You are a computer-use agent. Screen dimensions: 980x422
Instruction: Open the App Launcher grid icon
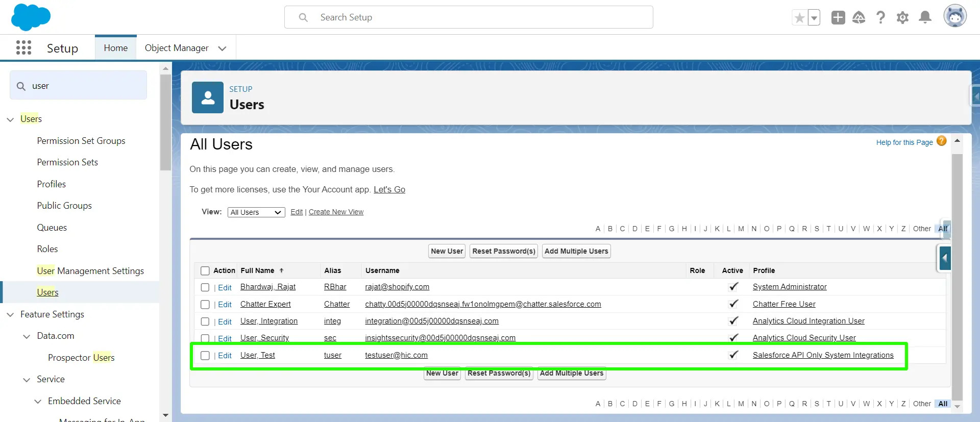[x=23, y=48]
